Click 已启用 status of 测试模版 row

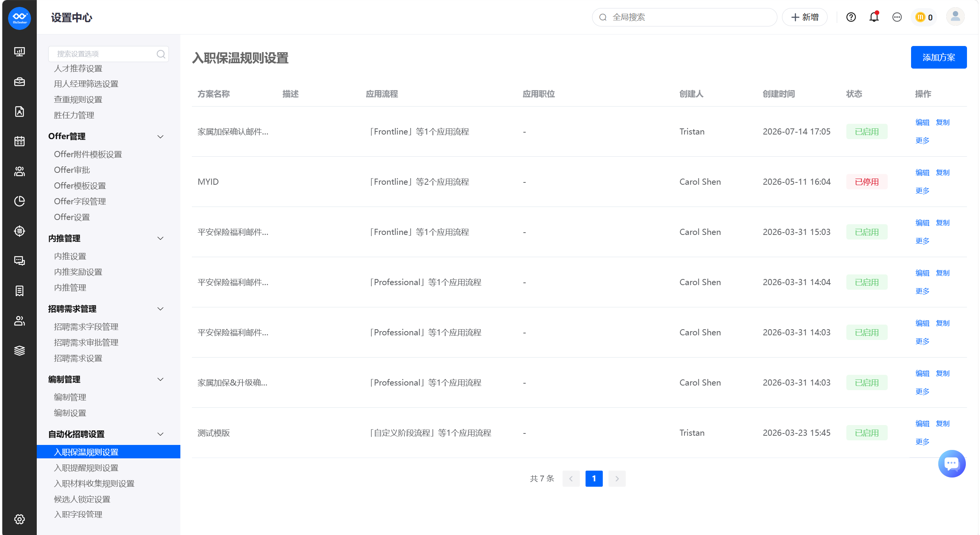pos(867,433)
